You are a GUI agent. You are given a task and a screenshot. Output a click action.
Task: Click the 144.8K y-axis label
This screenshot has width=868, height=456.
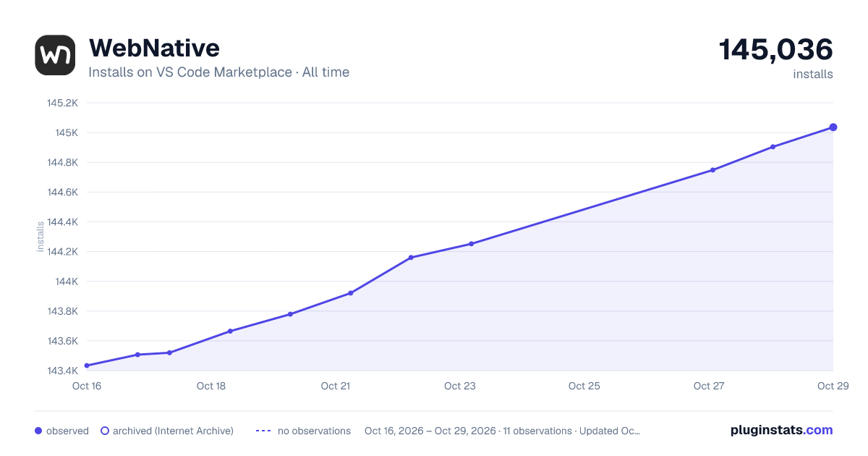pyautogui.click(x=62, y=163)
